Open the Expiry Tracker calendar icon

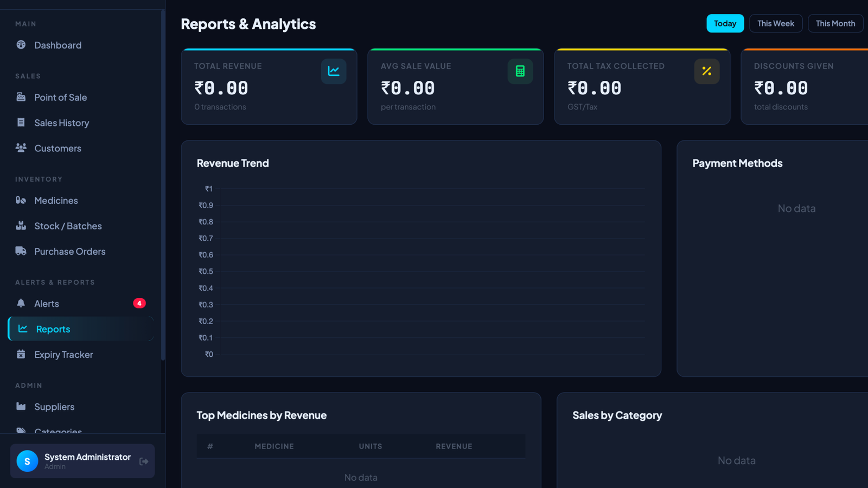pyautogui.click(x=21, y=354)
